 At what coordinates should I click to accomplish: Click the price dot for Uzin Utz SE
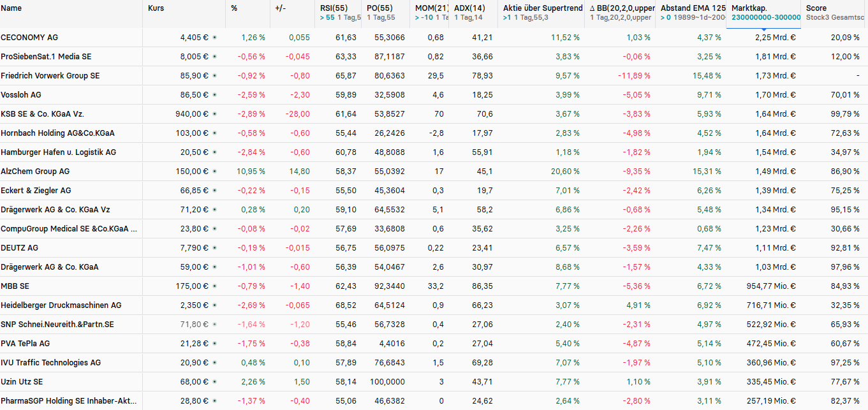(214, 382)
